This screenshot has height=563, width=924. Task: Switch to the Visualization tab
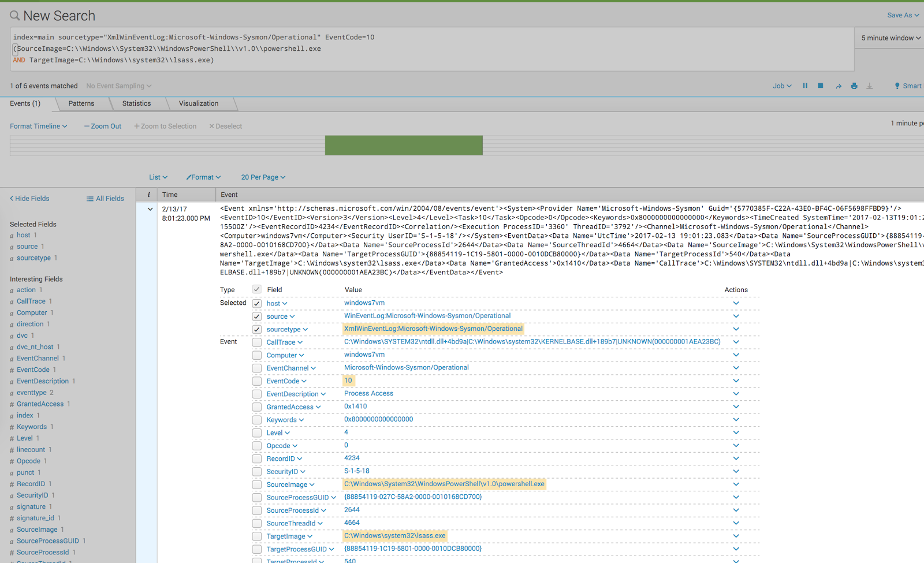tap(199, 103)
